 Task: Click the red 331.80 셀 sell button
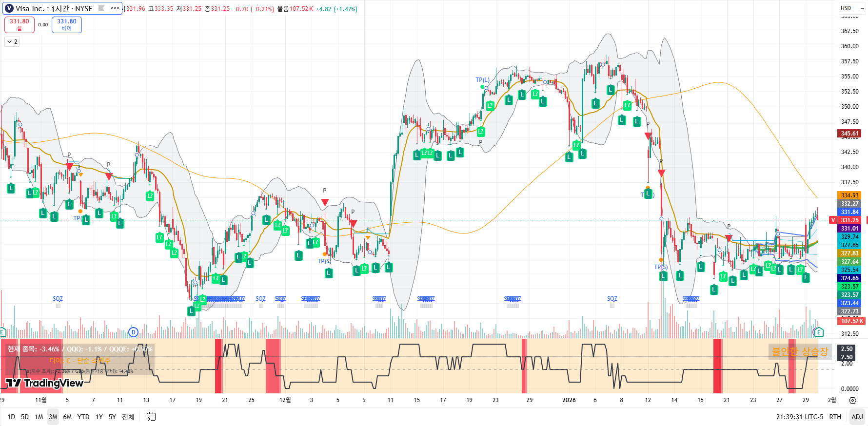tap(20, 25)
